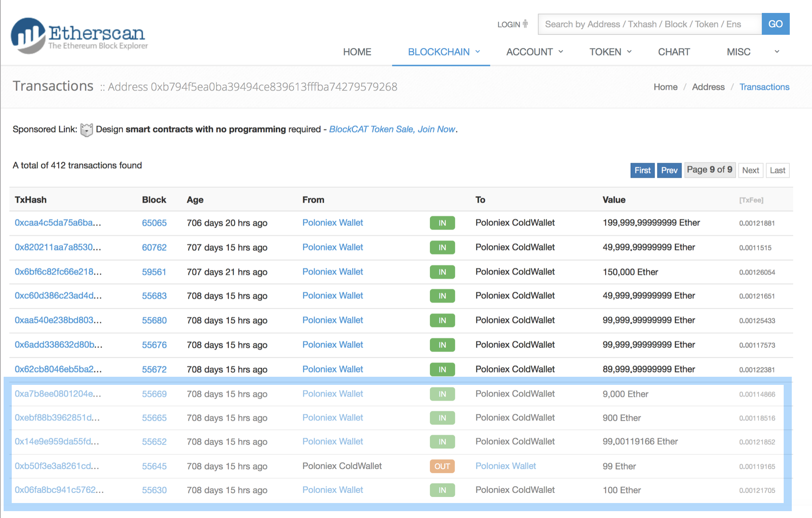Open transaction 0xcaa4c5da75a6ba...

(58, 223)
